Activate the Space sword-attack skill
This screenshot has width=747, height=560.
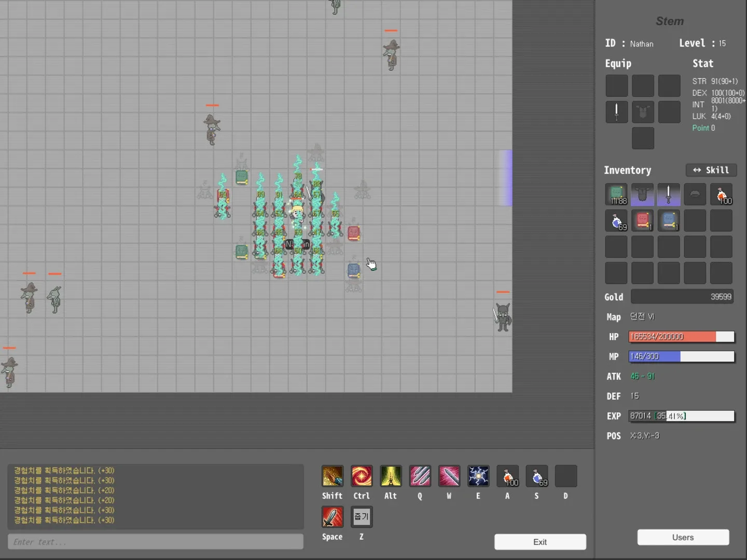[332, 517]
